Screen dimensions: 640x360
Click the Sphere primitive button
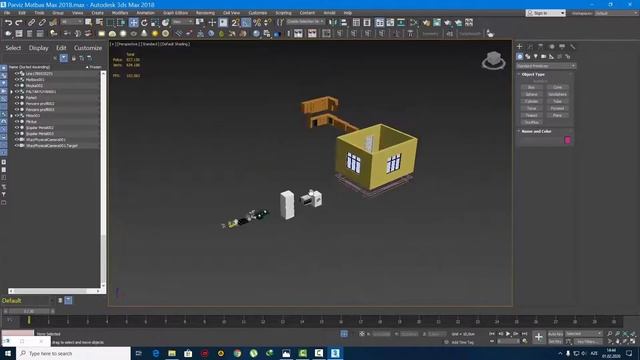coord(531,94)
